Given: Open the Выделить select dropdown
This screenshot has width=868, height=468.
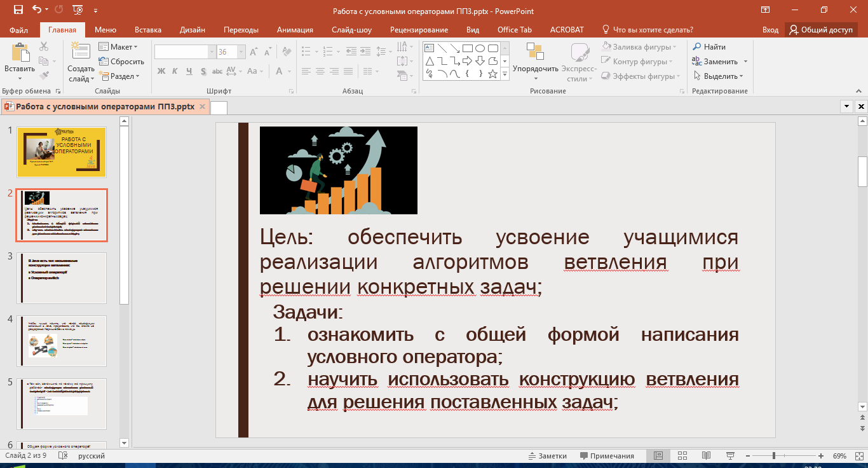Looking at the screenshot, I should click(x=719, y=76).
